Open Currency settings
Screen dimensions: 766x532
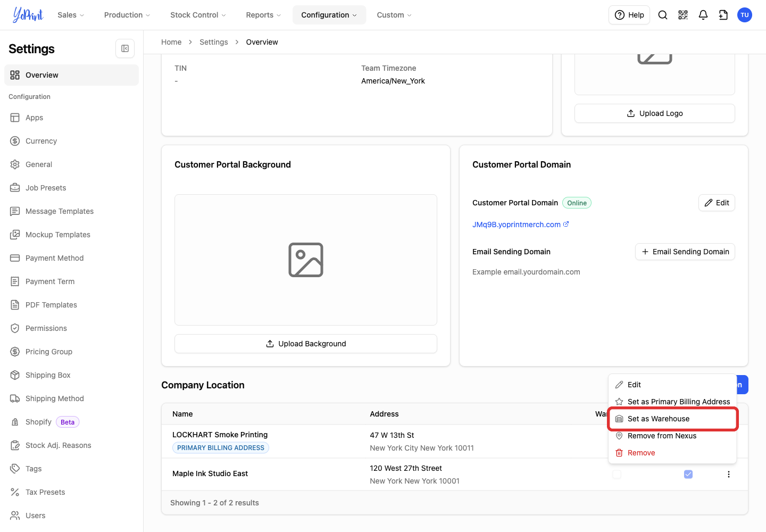tap(71, 141)
